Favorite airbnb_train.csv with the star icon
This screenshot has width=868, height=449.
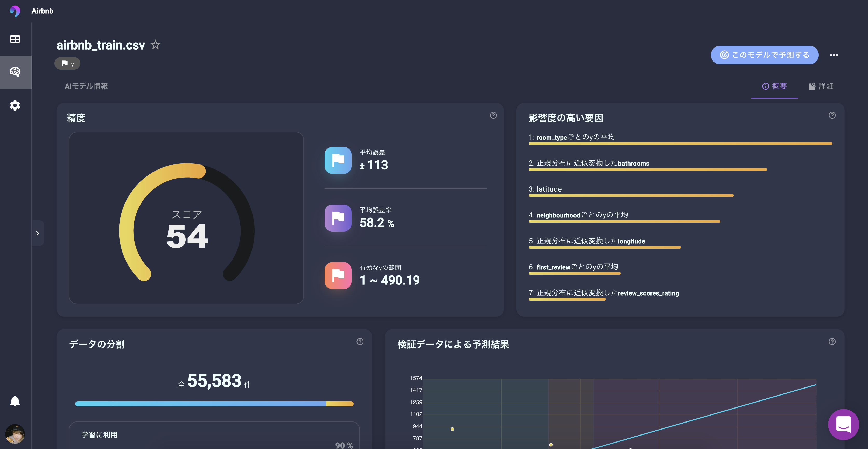[x=155, y=45]
